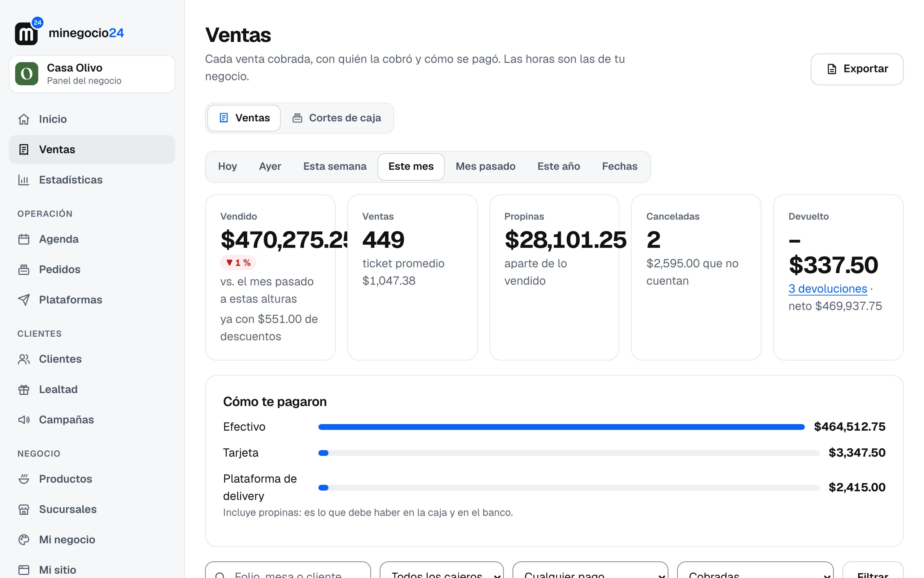924x578 pixels.
Task: Click the Tarjeta payment progress bar
Action: click(569, 453)
